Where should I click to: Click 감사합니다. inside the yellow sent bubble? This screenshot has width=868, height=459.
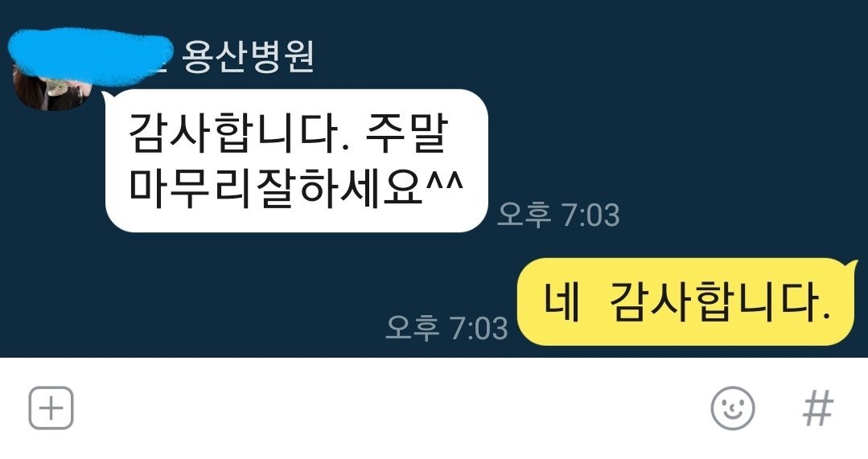(720, 302)
